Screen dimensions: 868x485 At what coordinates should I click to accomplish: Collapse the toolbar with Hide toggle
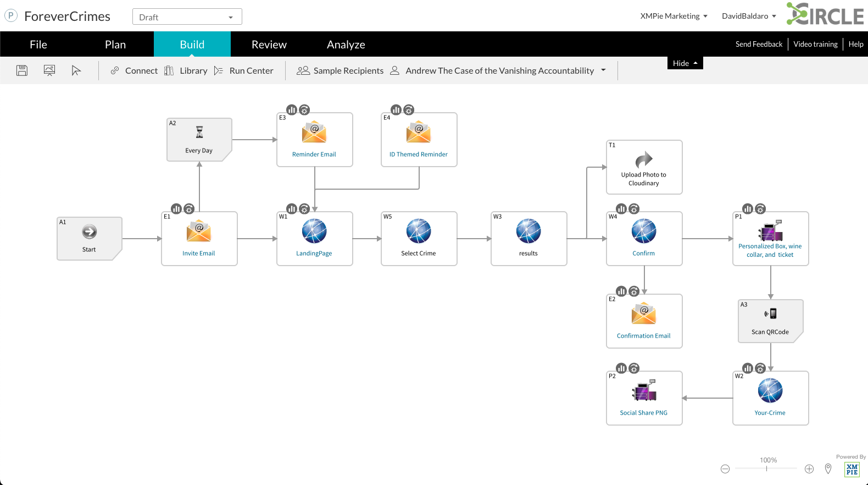(x=685, y=63)
